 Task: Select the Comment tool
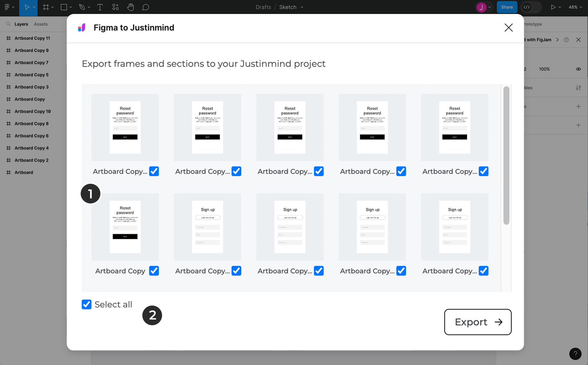point(146,7)
